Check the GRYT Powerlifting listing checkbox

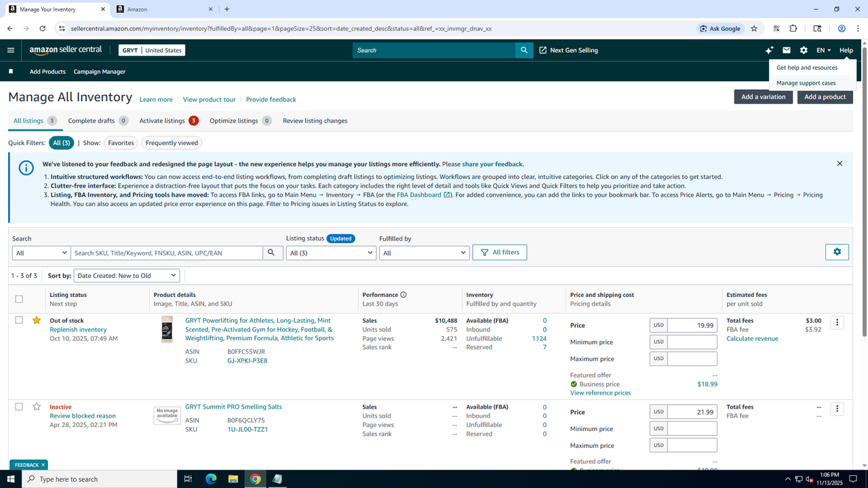(19, 321)
